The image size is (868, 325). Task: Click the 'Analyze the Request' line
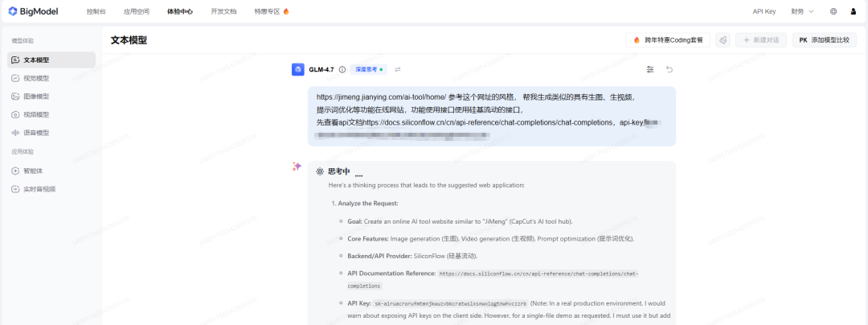367,204
